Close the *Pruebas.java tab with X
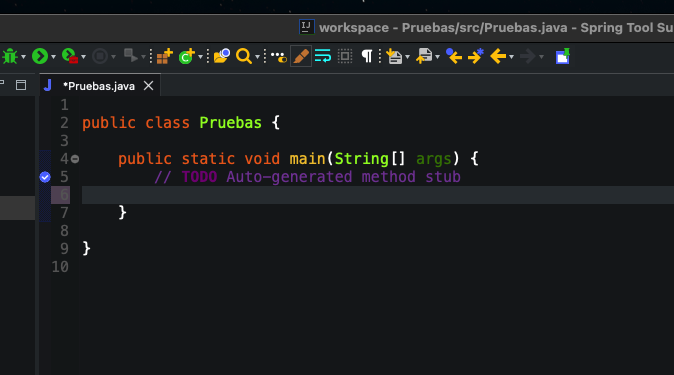The height and width of the screenshot is (375, 674). pyautogui.click(x=148, y=86)
